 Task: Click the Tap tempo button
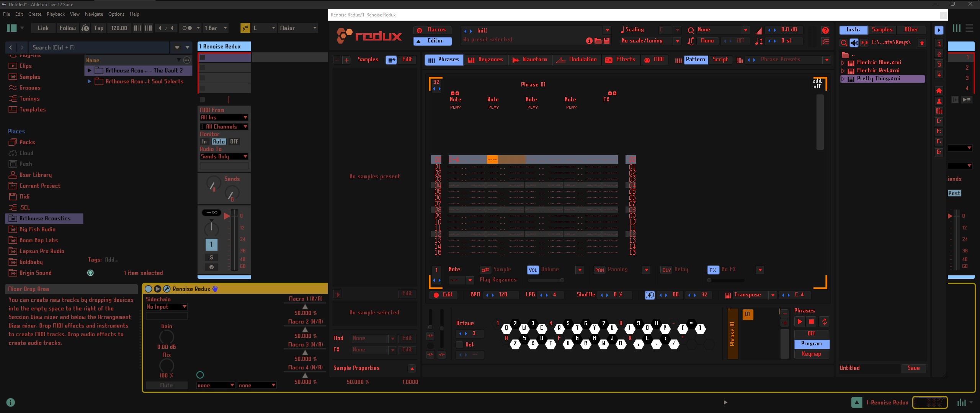tap(99, 28)
